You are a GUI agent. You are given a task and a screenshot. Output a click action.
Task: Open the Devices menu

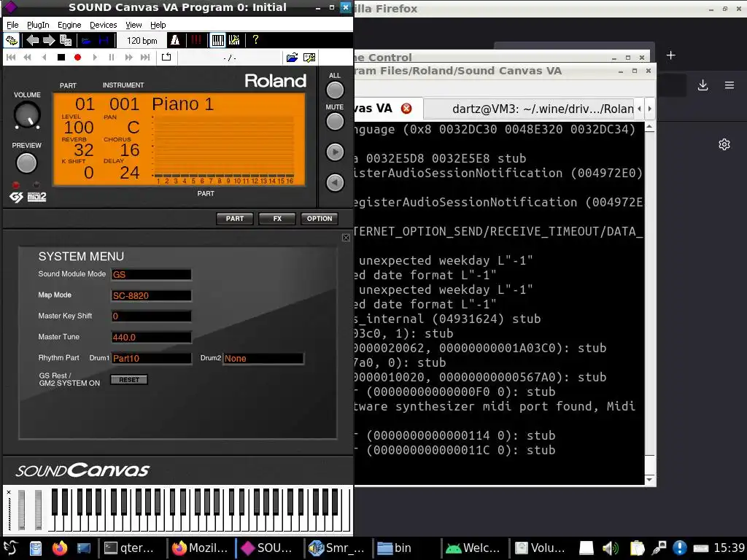(x=103, y=25)
